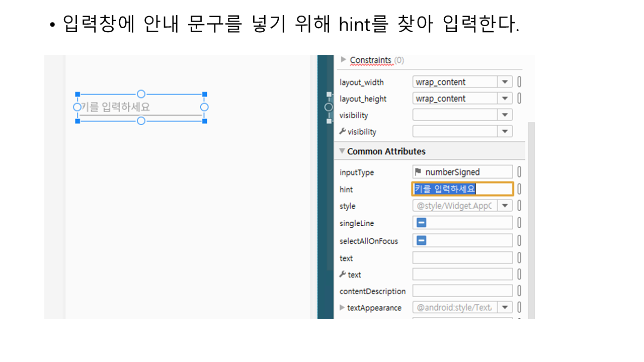The width and height of the screenshot is (644, 362).
Task: Collapse the Common Attributes section
Action: point(342,151)
